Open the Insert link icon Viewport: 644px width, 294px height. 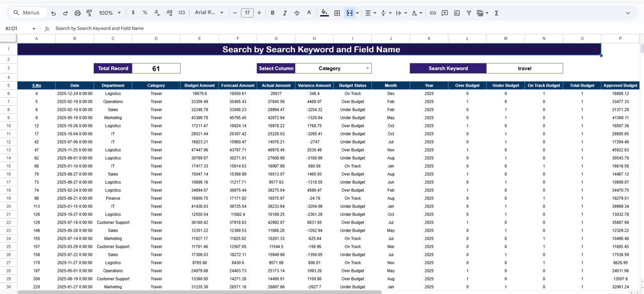(x=433, y=13)
